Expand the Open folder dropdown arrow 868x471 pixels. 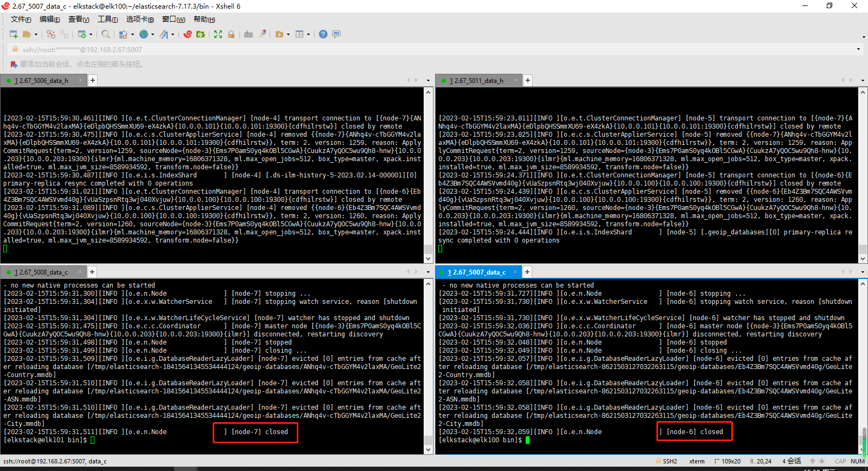point(36,35)
